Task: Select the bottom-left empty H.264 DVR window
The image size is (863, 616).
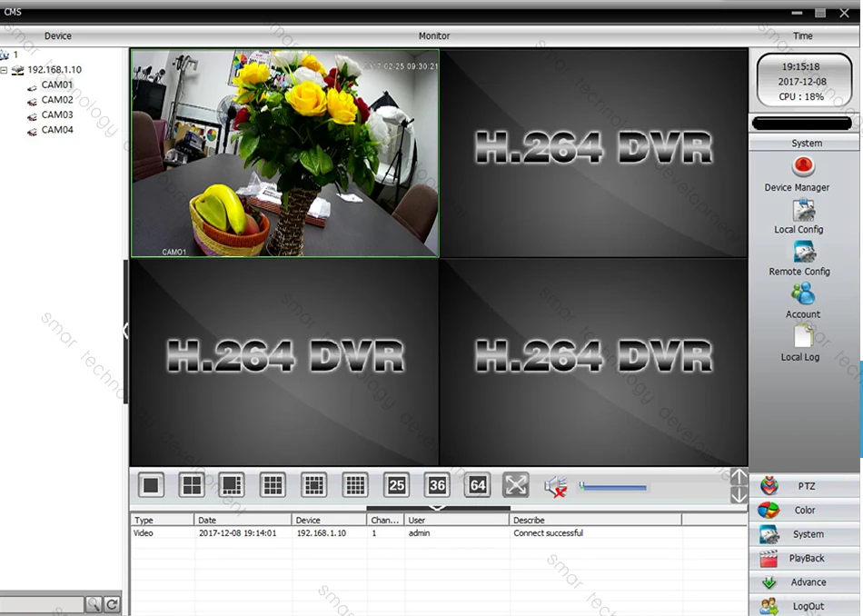Action: [284, 363]
